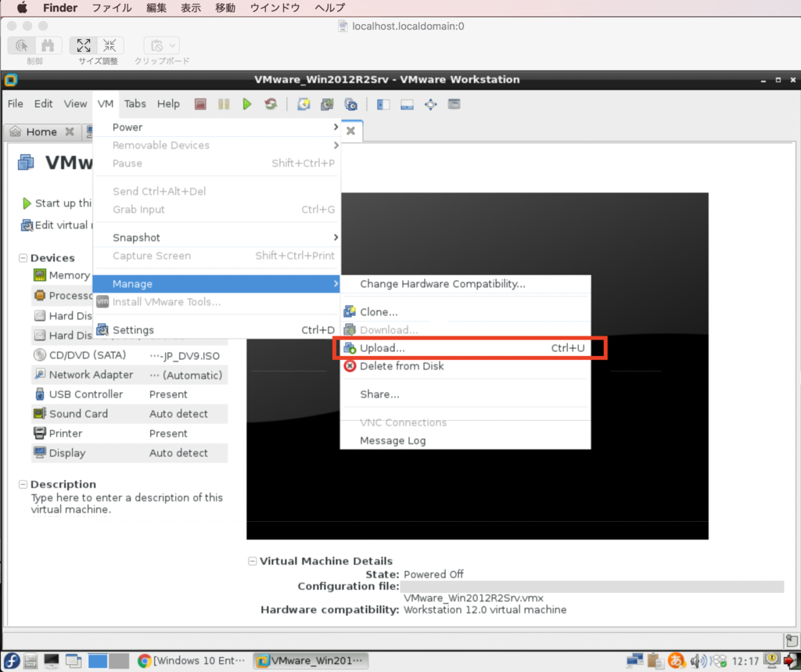Screen dimensions: 801x672
Task: Toggle the thumbnail bar toolbar icon
Action: 407,104
